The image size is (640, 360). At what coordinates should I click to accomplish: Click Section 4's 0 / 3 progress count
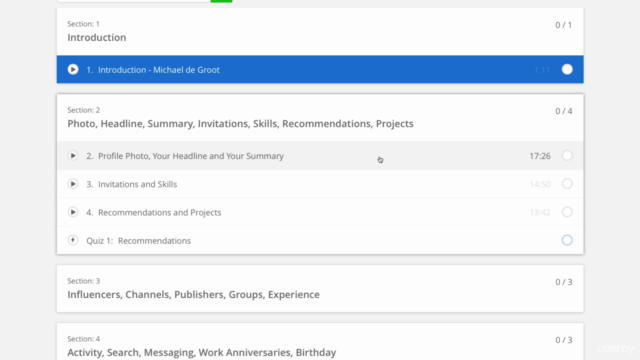(x=564, y=340)
